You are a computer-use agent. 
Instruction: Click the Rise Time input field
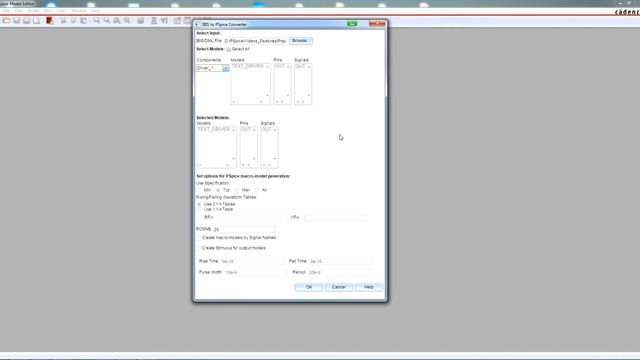(252, 261)
